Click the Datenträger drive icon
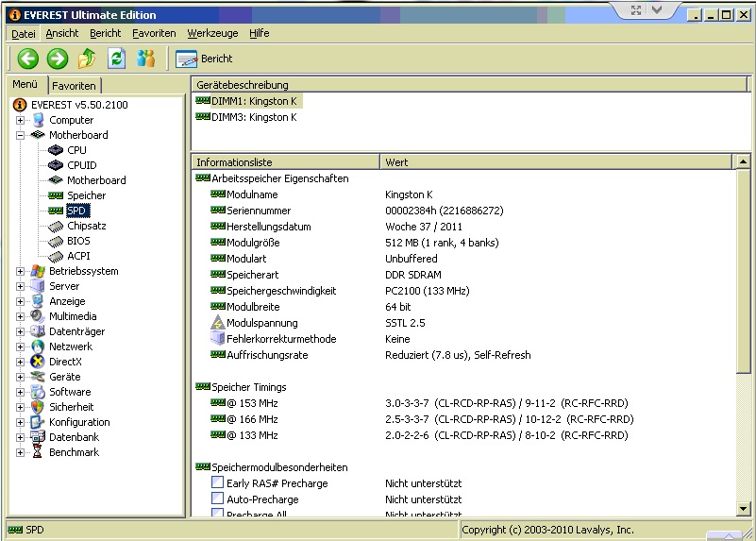756x541 pixels. click(x=38, y=331)
